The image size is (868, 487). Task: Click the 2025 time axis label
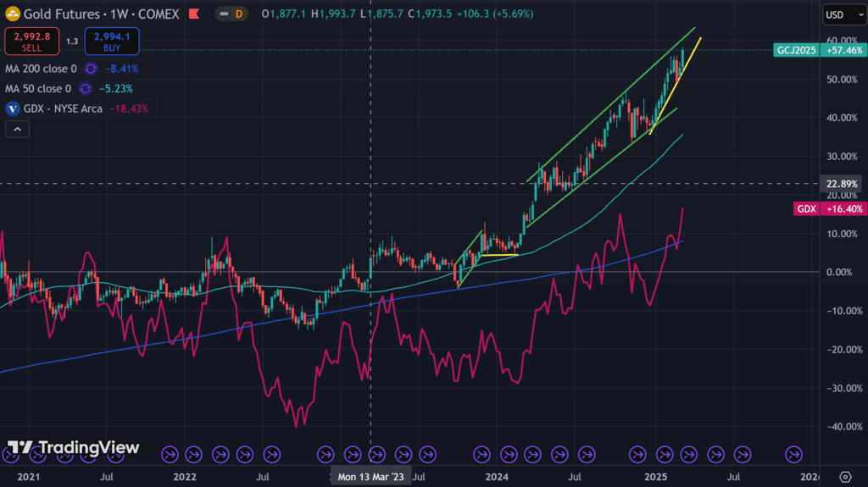click(x=656, y=477)
